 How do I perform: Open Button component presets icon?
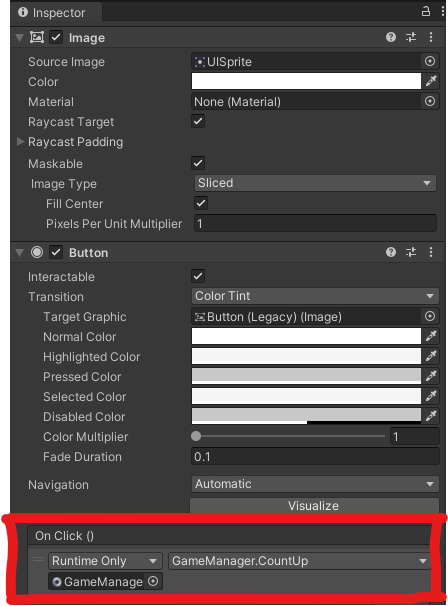pos(411,252)
